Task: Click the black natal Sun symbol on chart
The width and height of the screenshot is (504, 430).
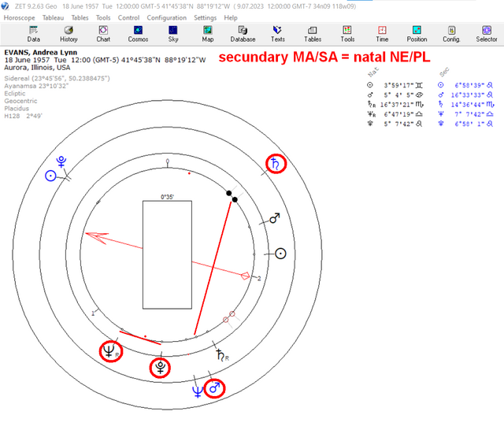Action: 280,254
